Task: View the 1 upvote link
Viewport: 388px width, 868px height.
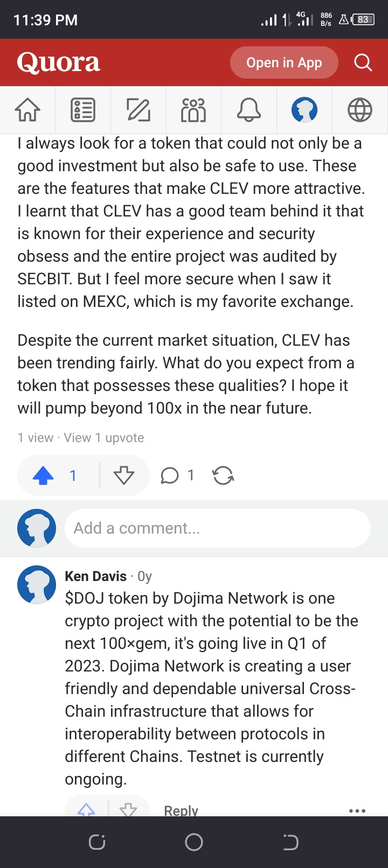Action: (104, 438)
